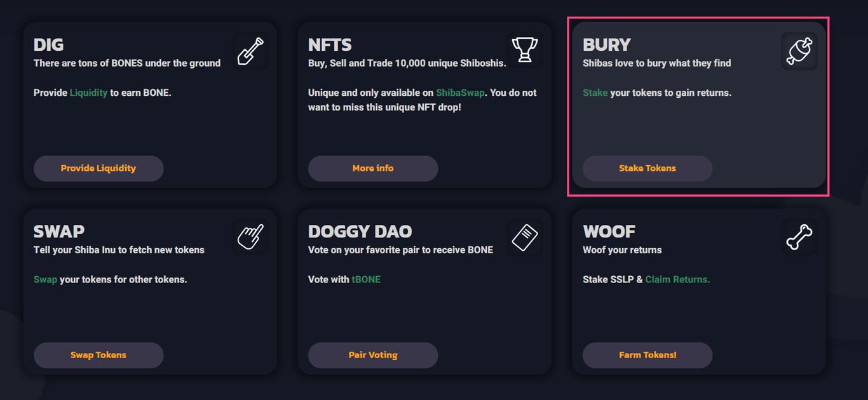Click the DIG shovel icon
The height and width of the screenshot is (400, 868).
pos(250,51)
